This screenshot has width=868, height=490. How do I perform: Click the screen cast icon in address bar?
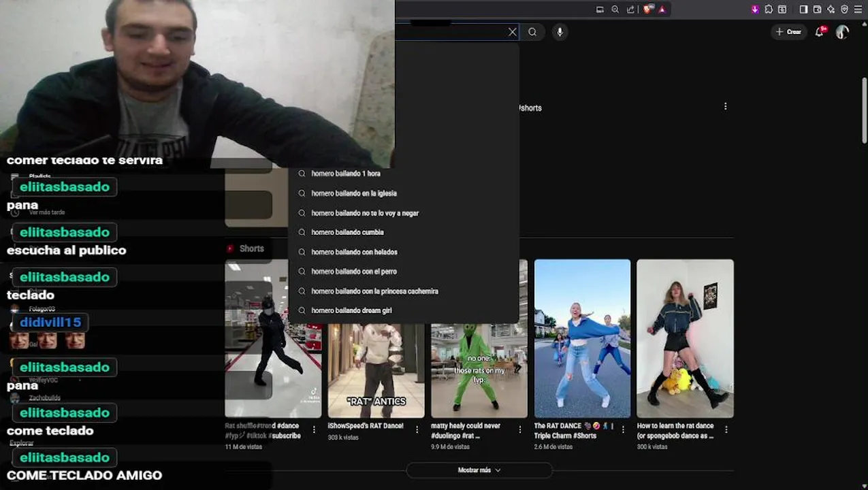[x=600, y=10]
